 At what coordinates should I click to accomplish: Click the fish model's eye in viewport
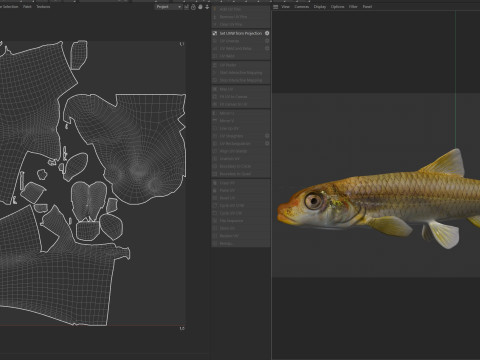click(x=314, y=201)
